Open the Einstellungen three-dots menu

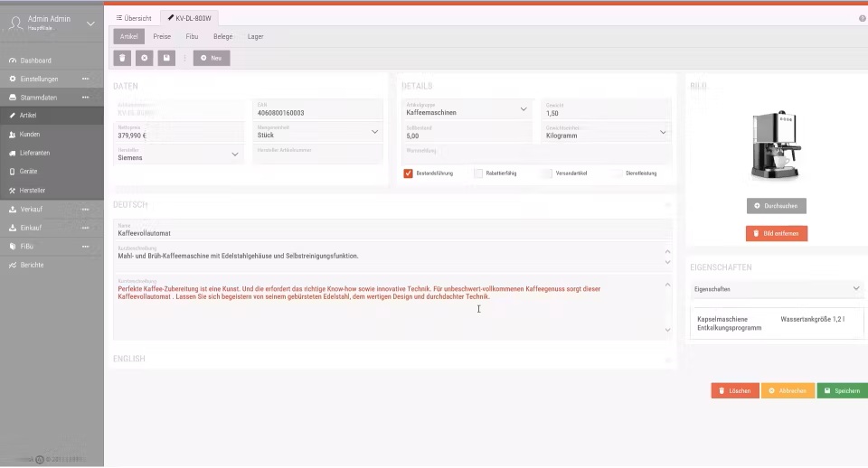85,80
